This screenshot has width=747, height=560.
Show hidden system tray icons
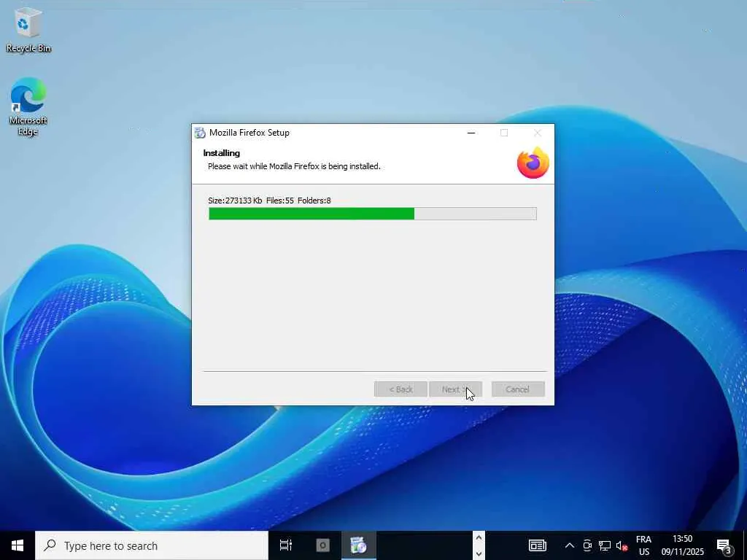pyautogui.click(x=569, y=545)
